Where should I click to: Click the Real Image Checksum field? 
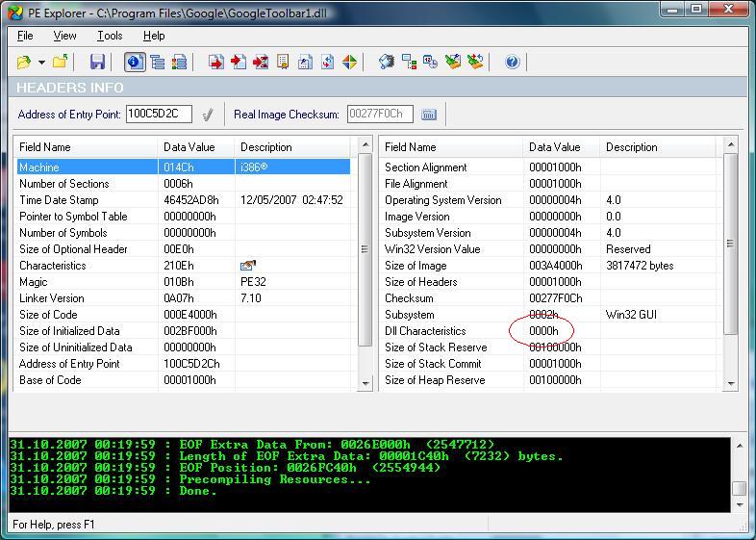(380, 114)
